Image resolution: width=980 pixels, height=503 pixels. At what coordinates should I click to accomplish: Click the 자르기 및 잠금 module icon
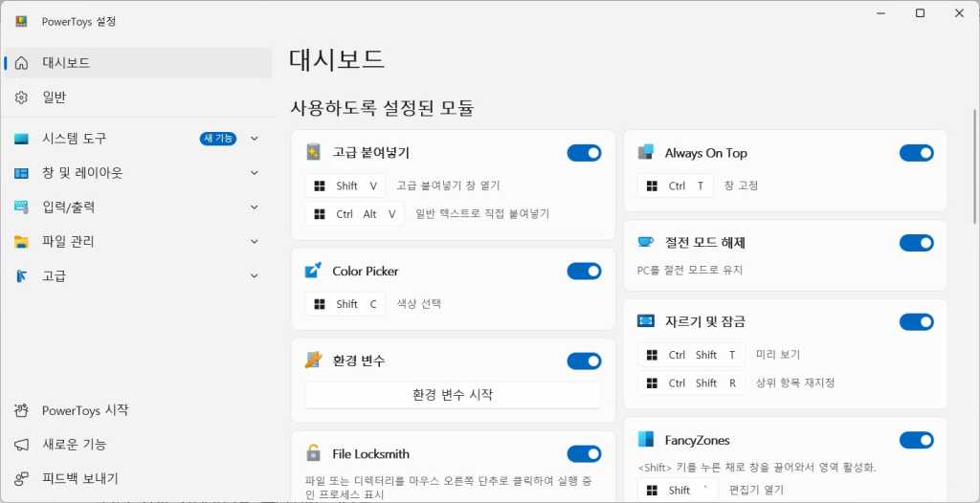tap(646, 321)
